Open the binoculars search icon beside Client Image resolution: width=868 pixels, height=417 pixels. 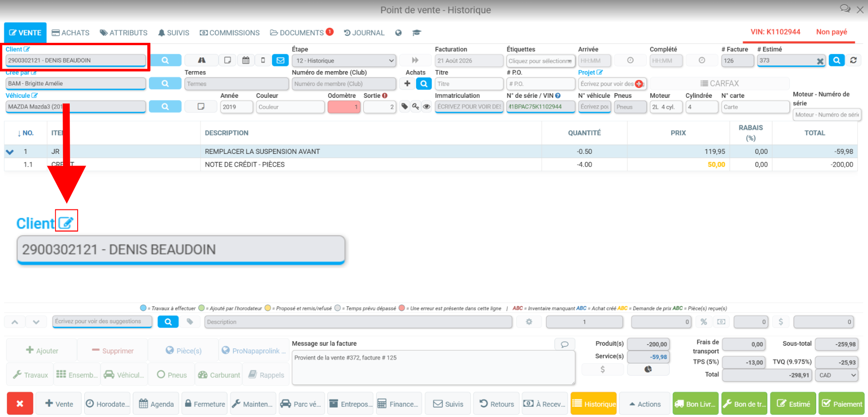201,60
